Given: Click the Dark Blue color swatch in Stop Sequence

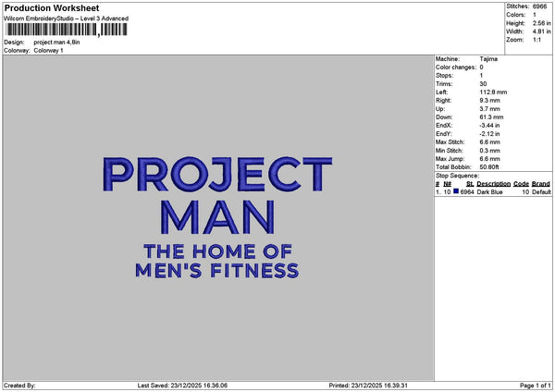Looking at the screenshot, I should pyautogui.click(x=456, y=191).
